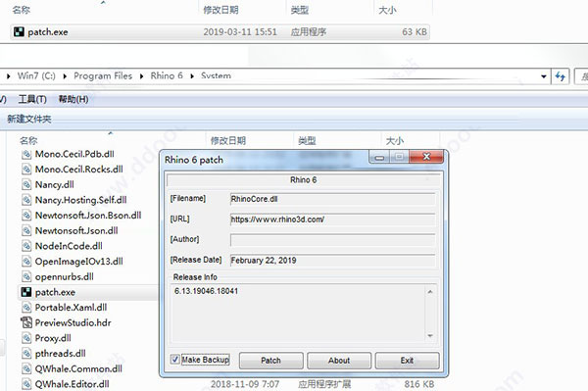Click the address bar refresh icon
Image resolution: width=588 pixels, height=391 pixels.
point(561,76)
